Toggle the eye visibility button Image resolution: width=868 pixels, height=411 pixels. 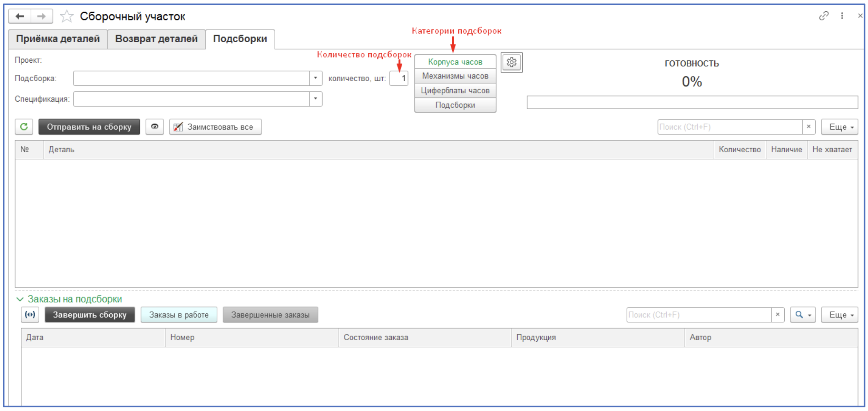[x=154, y=127]
